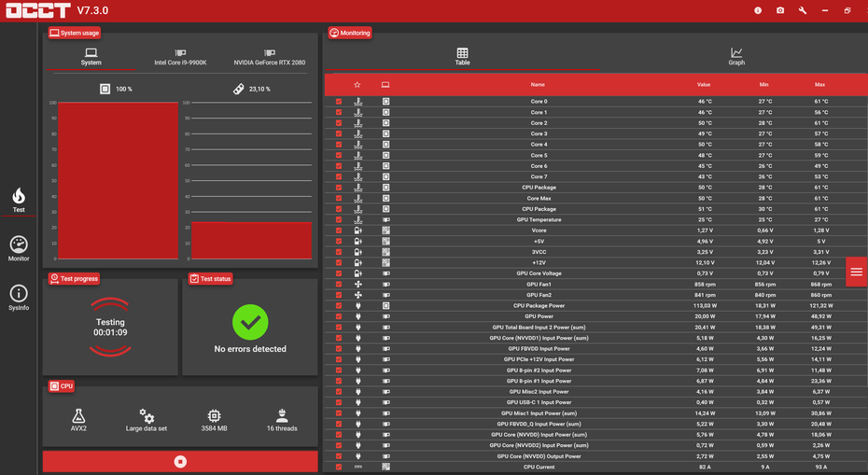Open the SysInfo section in the sidebar
Screen dimensions: 868x475
click(19, 298)
